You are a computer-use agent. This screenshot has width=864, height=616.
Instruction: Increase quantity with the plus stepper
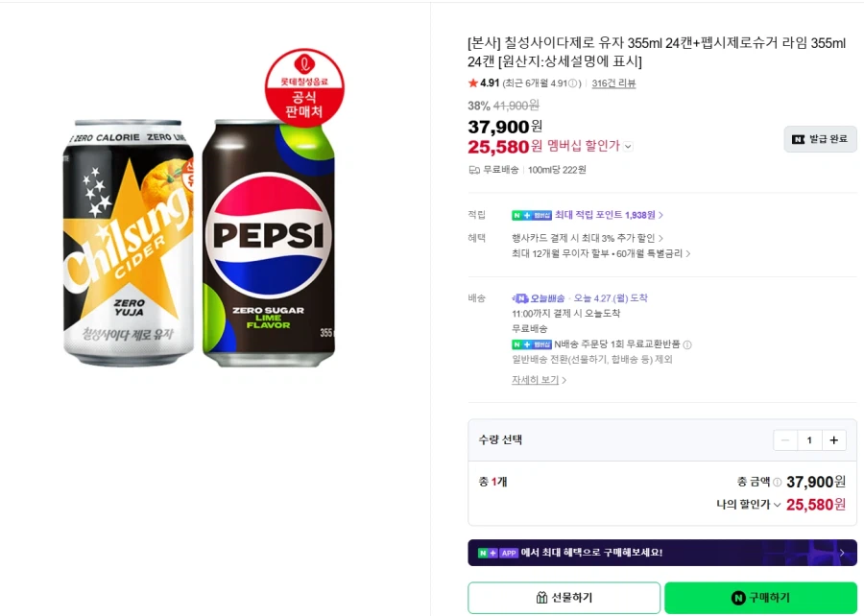[x=832, y=440]
